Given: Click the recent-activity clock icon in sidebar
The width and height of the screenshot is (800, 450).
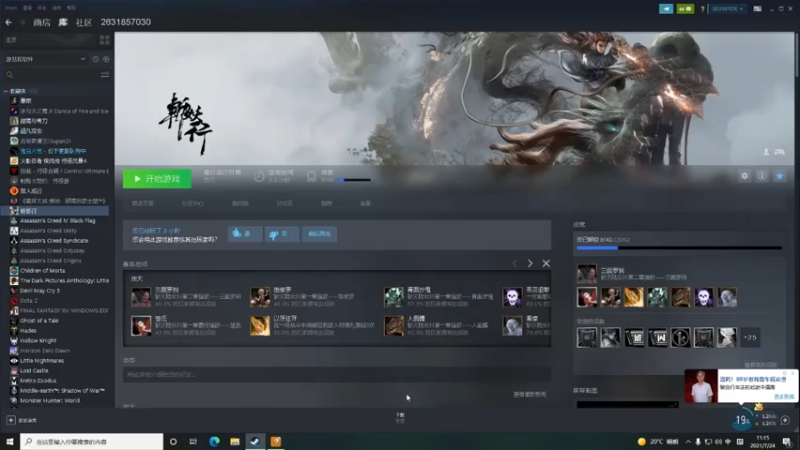Looking at the screenshot, I should 95,59.
